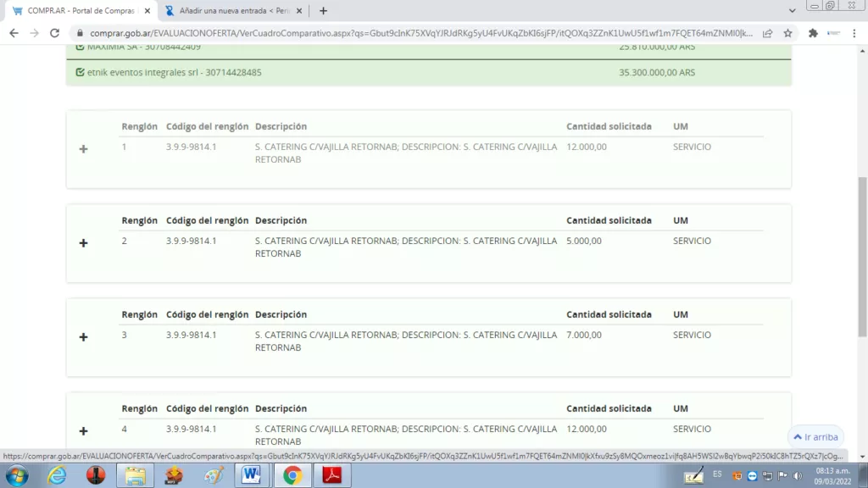Expand Renglón 4 row with plus sign
The image size is (868, 488).
83,430
